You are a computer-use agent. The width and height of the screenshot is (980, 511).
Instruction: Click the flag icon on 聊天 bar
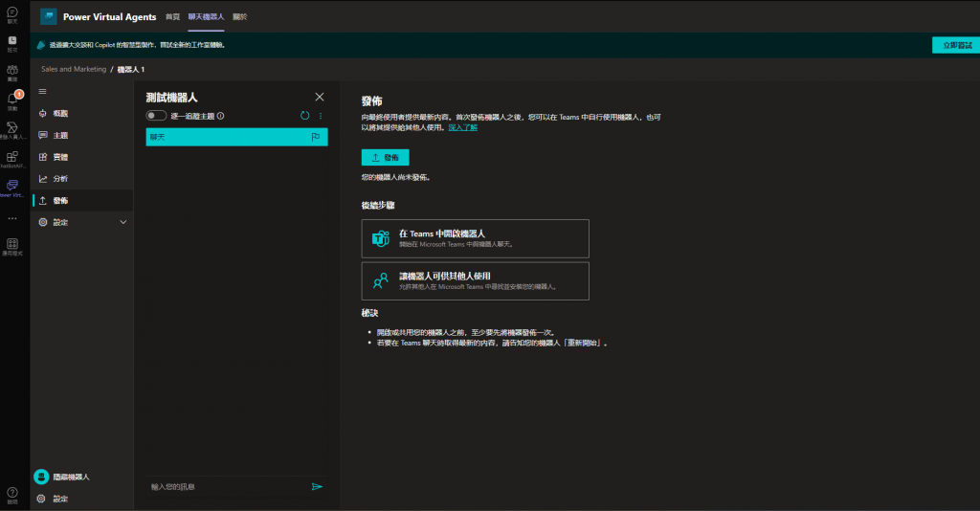click(x=316, y=137)
